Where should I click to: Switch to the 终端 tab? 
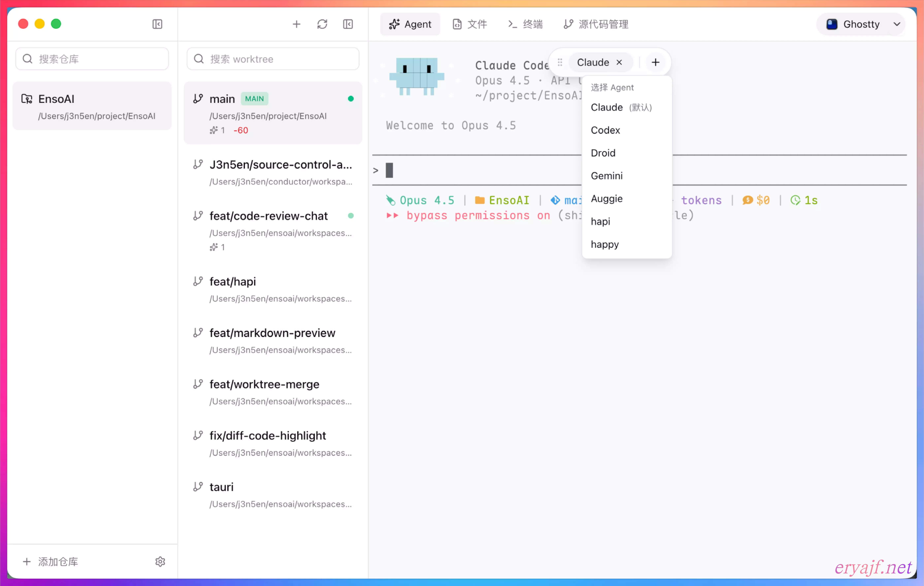pyautogui.click(x=525, y=24)
